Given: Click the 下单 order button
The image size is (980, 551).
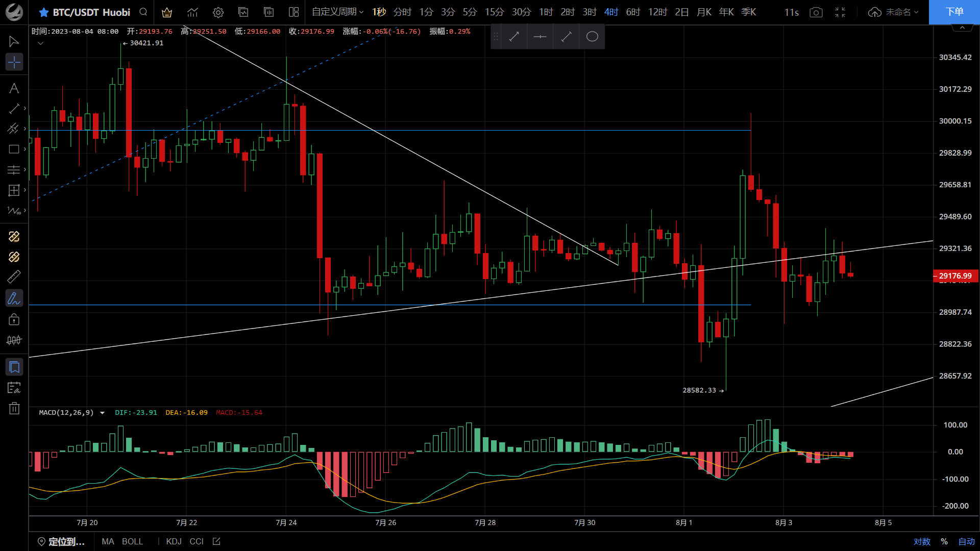Looking at the screenshot, I should point(955,12).
